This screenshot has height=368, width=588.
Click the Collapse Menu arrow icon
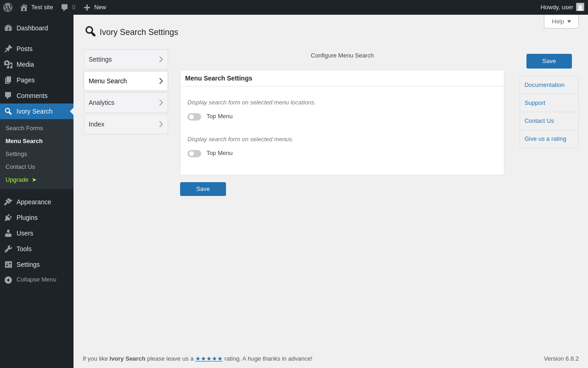(x=8, y=280)
